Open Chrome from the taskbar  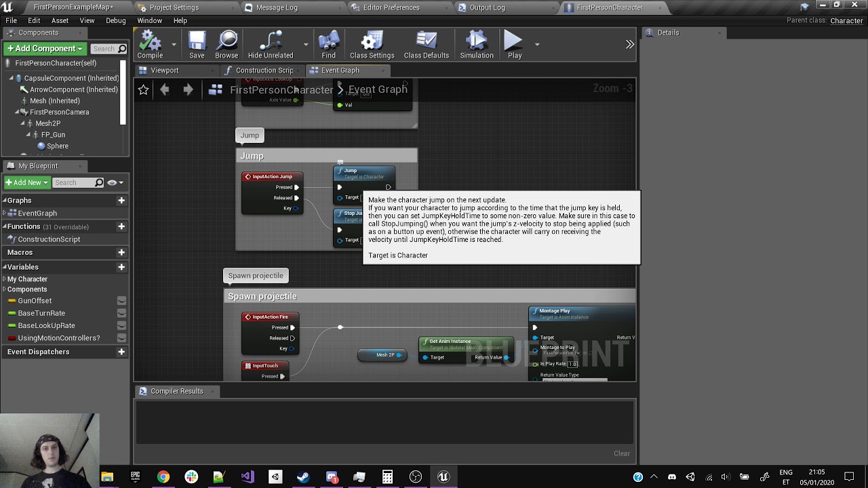[163, 477]
